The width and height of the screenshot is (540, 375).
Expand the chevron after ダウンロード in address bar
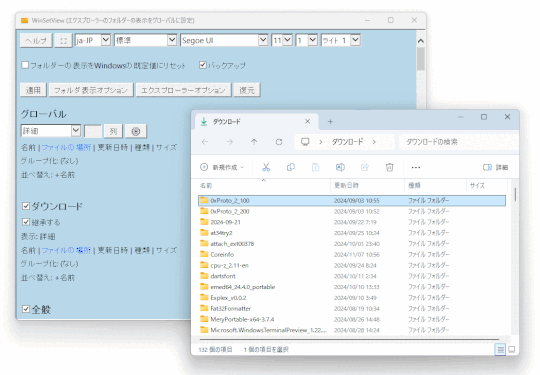[374, 142]
